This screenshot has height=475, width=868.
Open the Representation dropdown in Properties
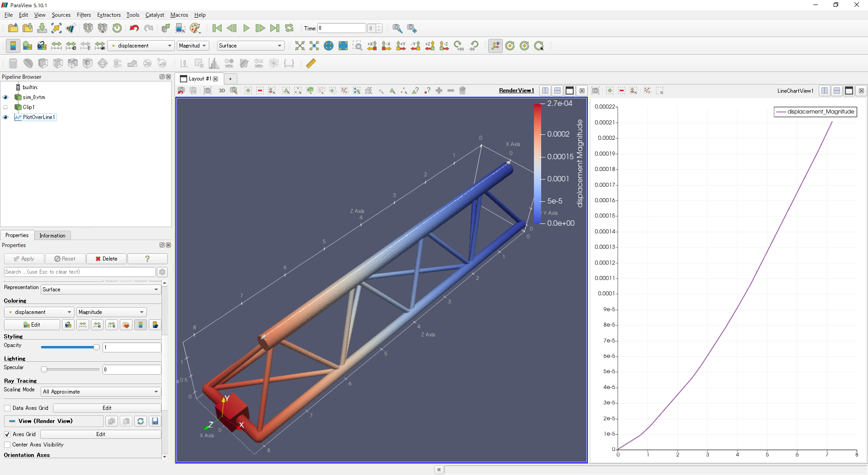tap(100, 290)
